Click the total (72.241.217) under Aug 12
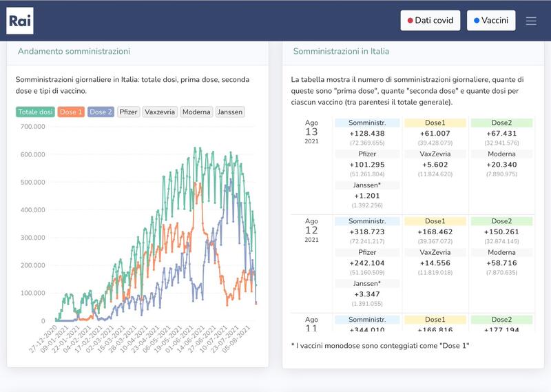The height and width of the screenshot is (392, 551). click(367, 242)
